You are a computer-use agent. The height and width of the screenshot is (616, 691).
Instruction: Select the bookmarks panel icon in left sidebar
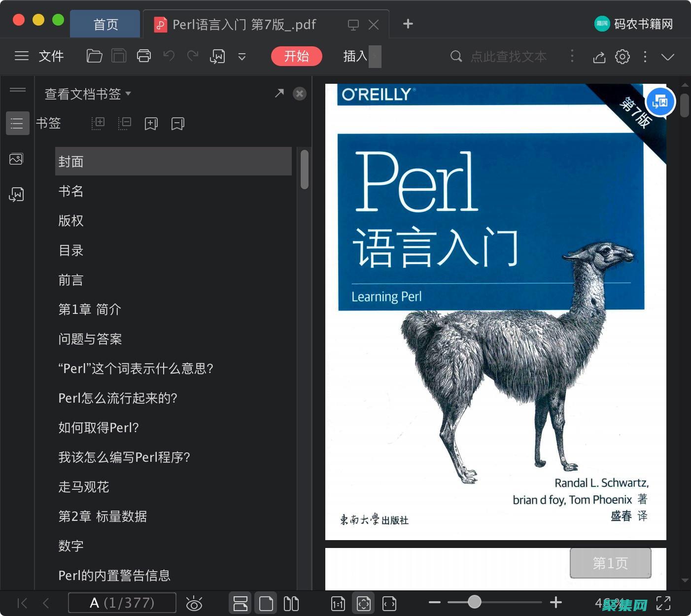(x=17, y=123)
